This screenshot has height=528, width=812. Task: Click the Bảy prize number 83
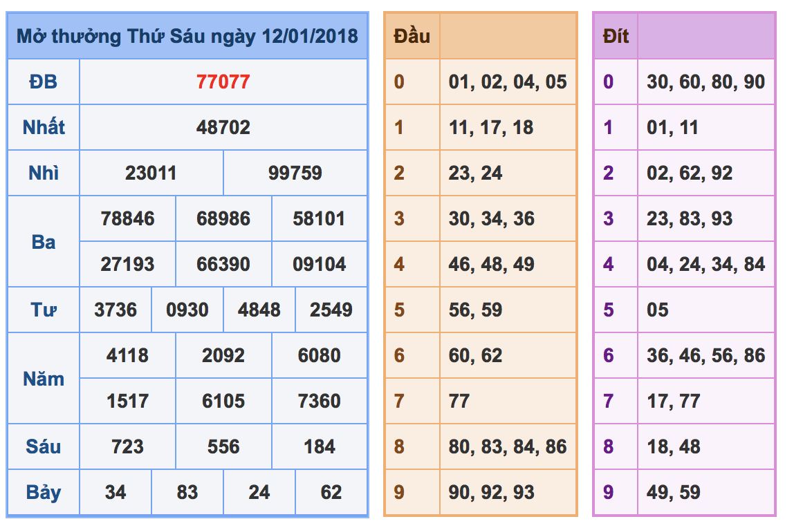(x=187, y=492)
